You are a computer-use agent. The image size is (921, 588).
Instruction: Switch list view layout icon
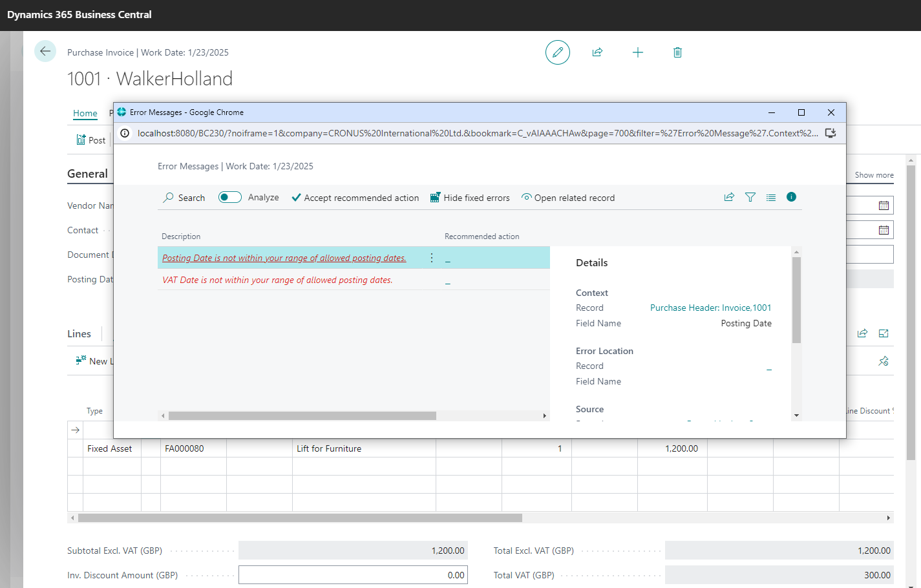[x=771, y=197]
